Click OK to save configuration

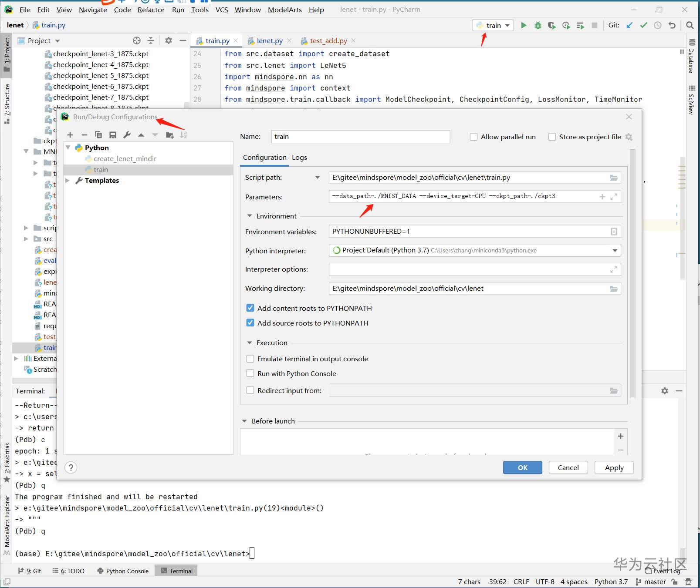[523, 467]
